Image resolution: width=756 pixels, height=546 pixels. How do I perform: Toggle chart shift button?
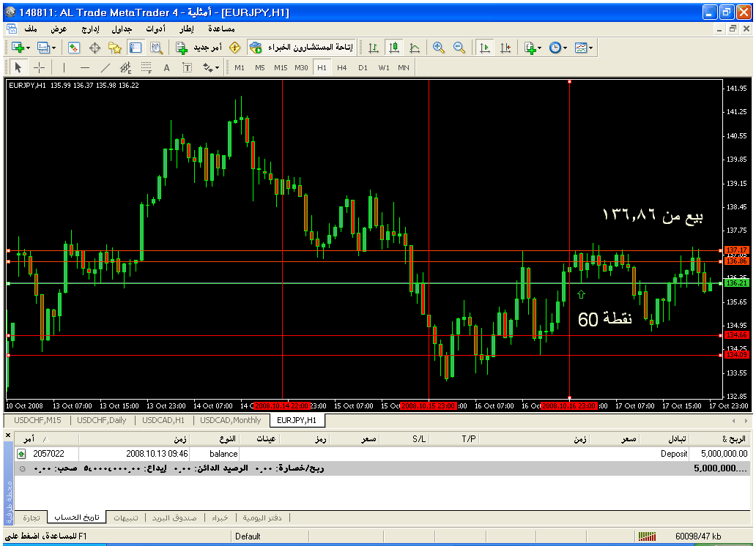click(505, 48)
